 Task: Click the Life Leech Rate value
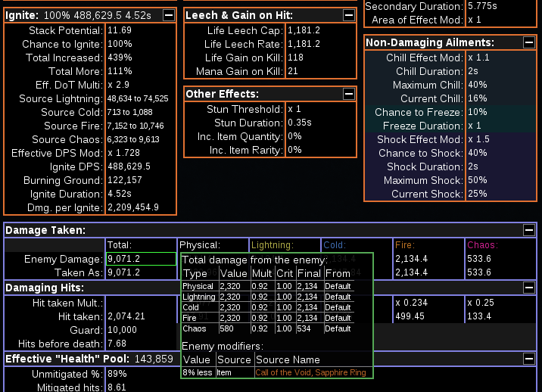pos(304,44)
